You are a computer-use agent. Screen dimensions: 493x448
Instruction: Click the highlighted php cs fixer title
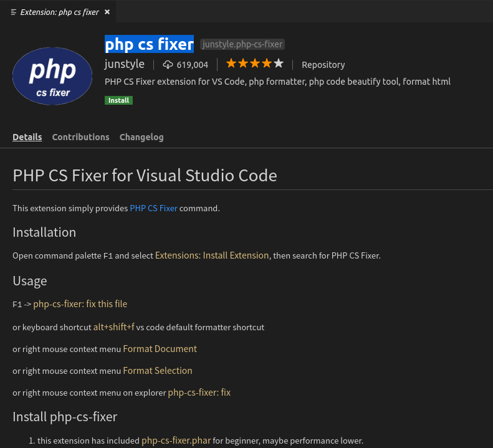(x=149, y=44)
